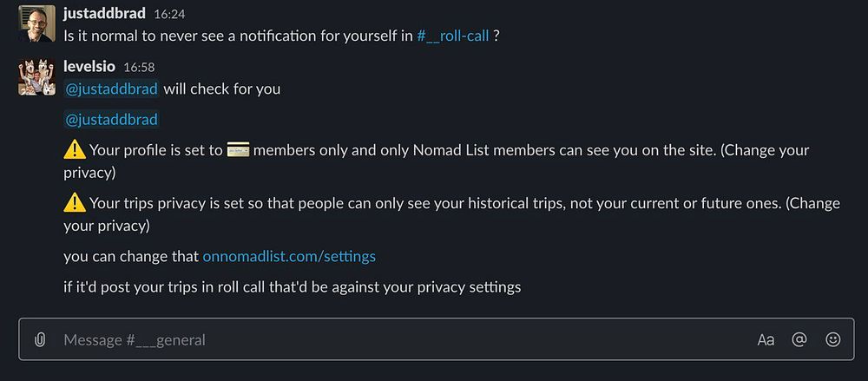Image resolution: width=868 pixels, height=381 pixels.
Task: Click the 16:24 message timestamp
Action: tap(169, 15)
